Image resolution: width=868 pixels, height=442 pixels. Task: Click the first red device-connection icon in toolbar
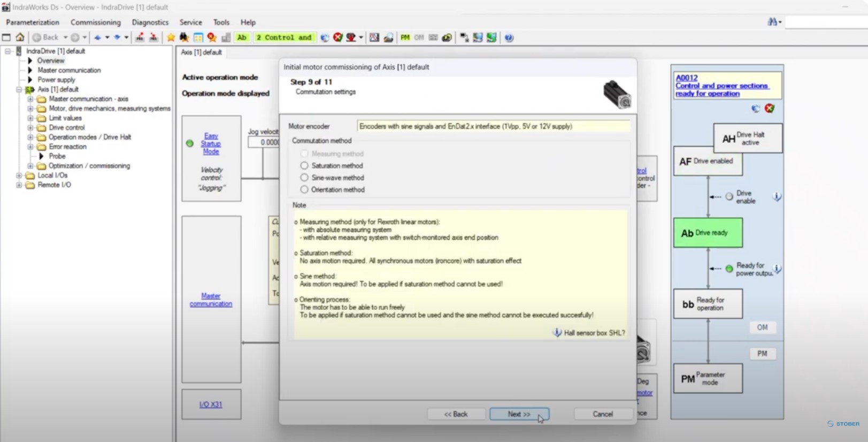[140, 37]
